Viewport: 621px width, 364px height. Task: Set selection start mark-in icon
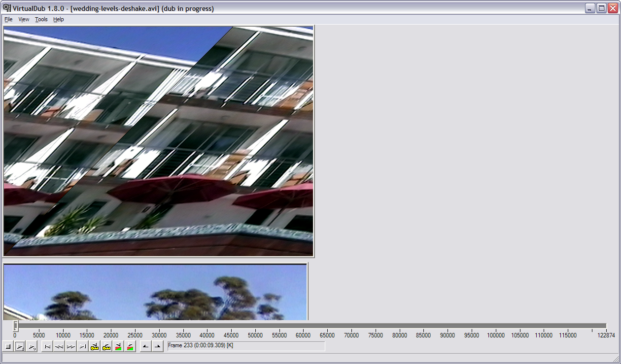coord(146,347)
